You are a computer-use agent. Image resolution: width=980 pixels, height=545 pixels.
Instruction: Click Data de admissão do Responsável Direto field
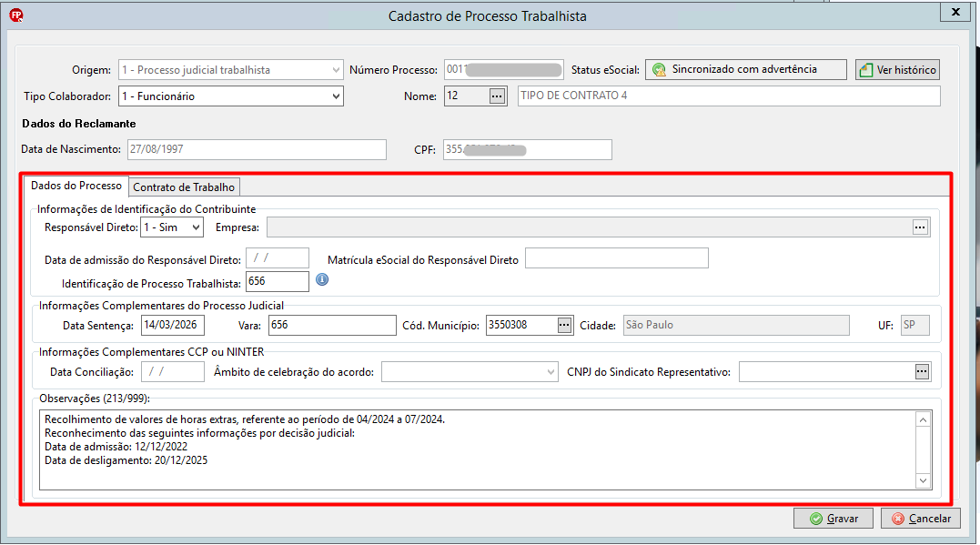[x=278, y=258]
